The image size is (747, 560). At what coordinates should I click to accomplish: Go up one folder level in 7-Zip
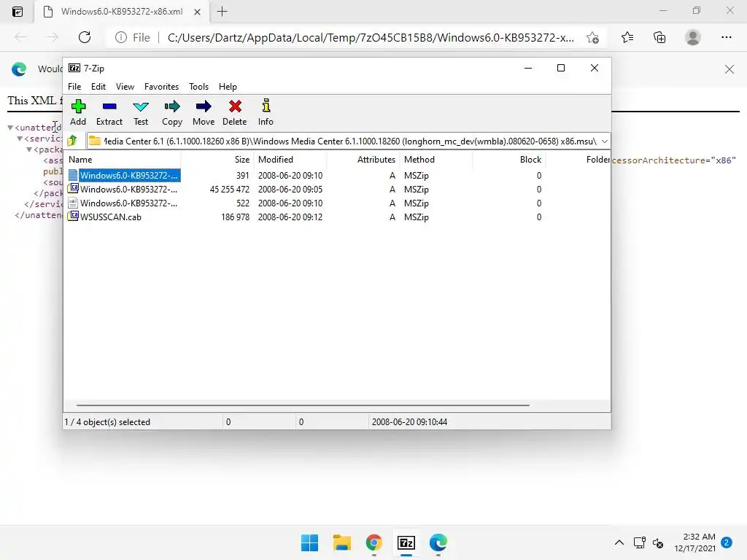click(72, 141)
